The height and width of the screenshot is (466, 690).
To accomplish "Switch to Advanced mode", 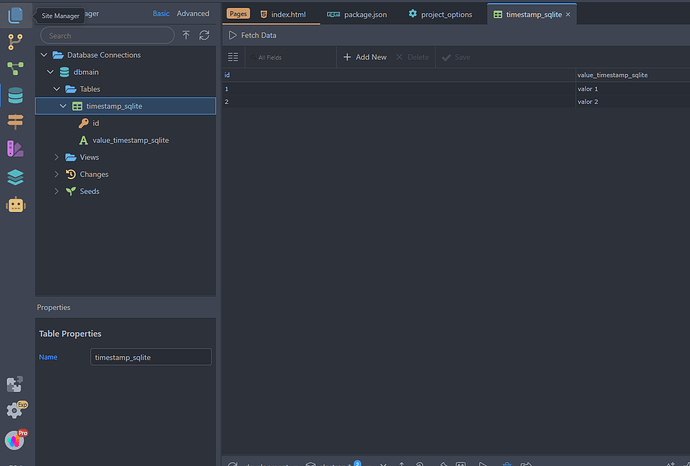I will (x=193, y=14).
